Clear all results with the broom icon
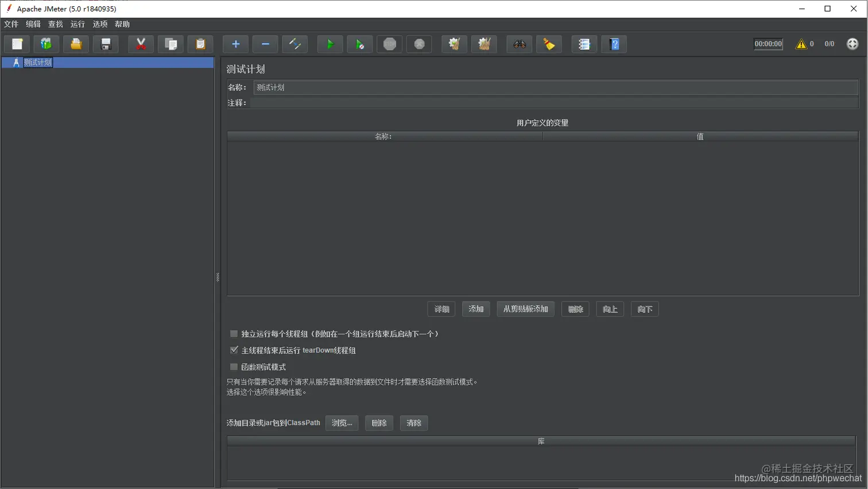Viewport: 868px width, 489px height. coord(548,44)
